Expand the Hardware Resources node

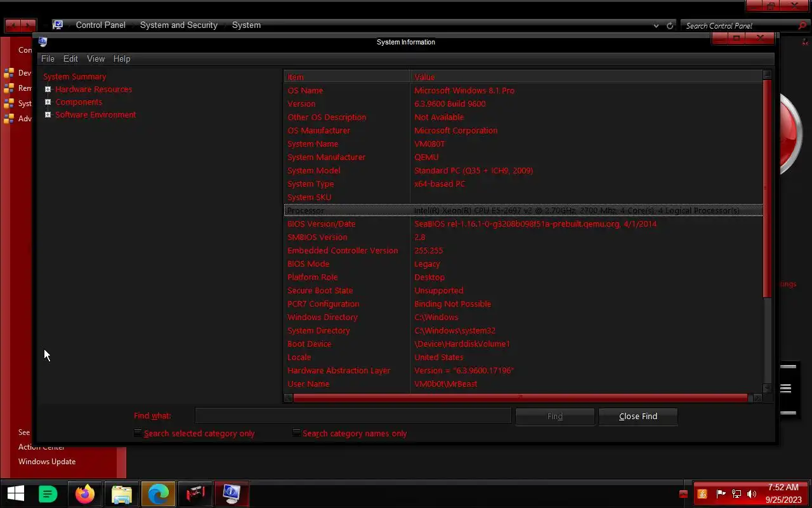[x=48, y=90]
